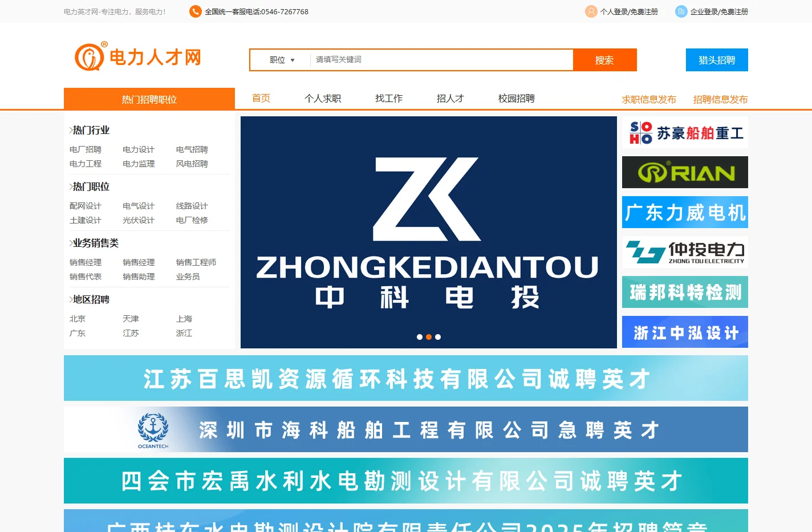Click the blue 猎头招聘 button
This screenshot has width=812, height=532.
pos(717,60)
